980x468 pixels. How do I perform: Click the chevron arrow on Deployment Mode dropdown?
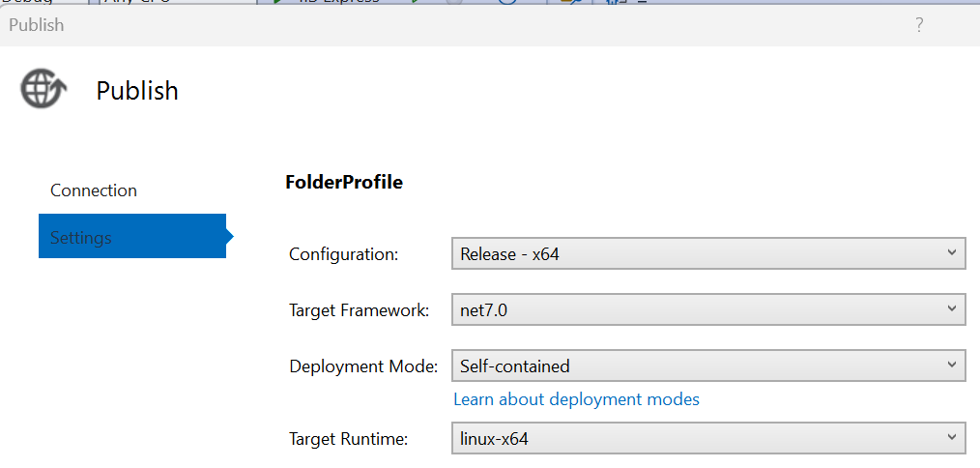pos(951,365)
